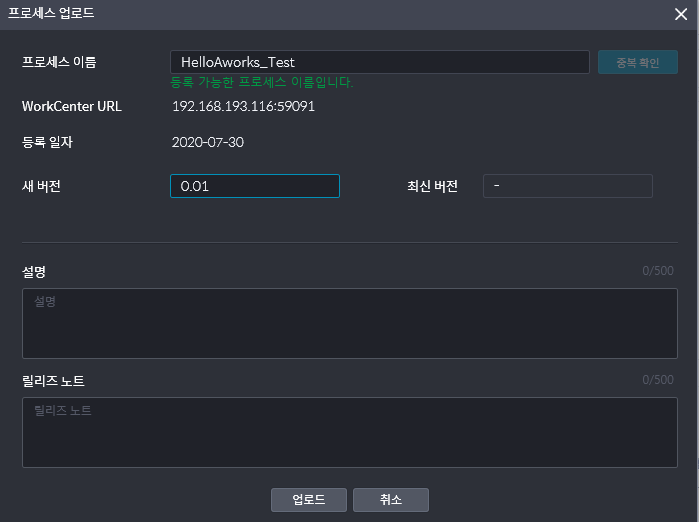Click inside the 릴리즈 노트 text area
The width and height of the screenshot is (699, 522).
click(350, 432)
